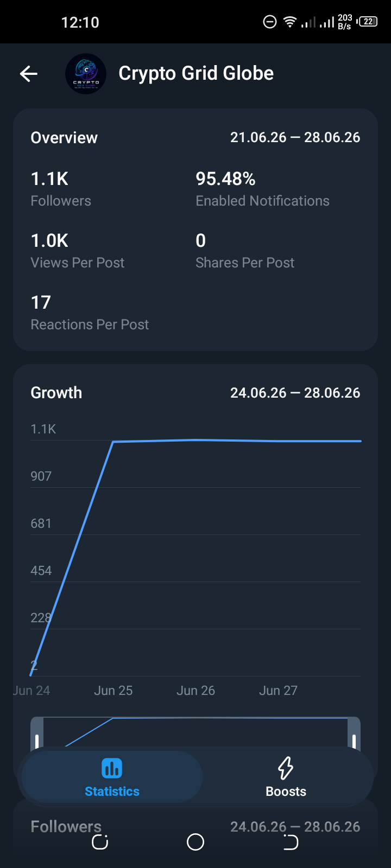
Task: Tap the Android back navigation icon
Action: [x=291, y=842]
